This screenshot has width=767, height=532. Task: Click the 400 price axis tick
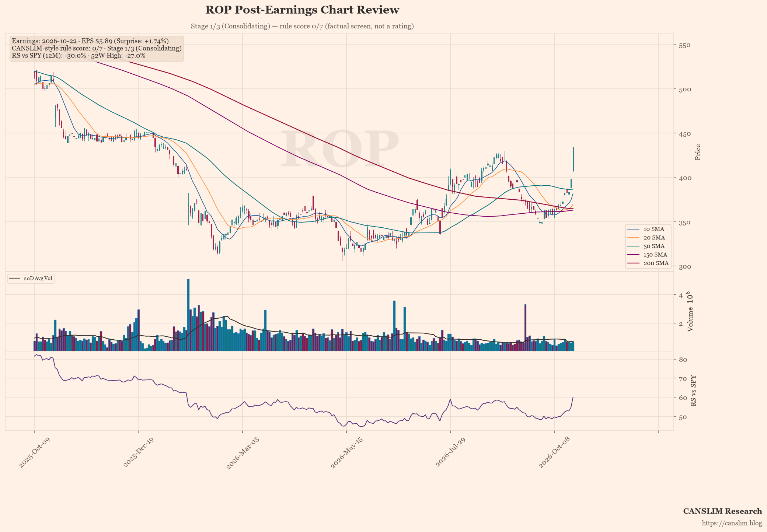point(684,178)
